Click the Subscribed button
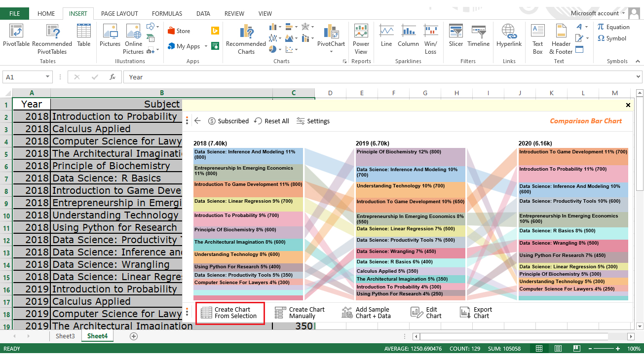This screenshot has height=360, width=644. pos(228,121)
